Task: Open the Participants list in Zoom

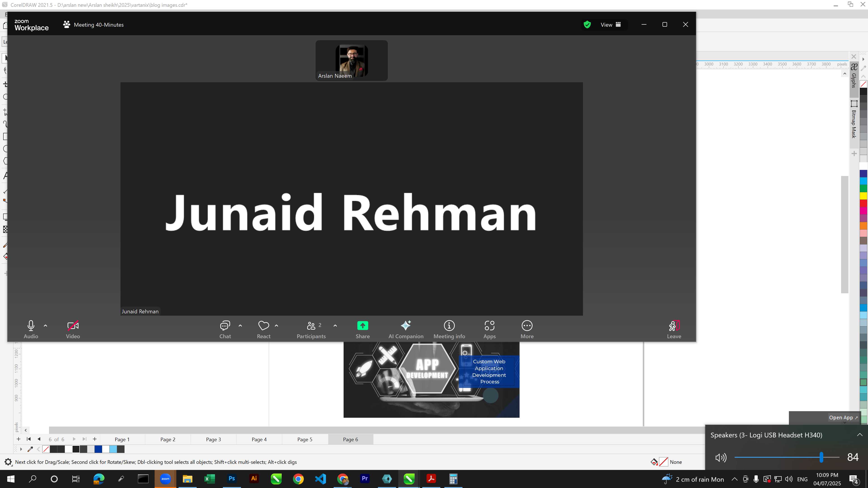Action: (311, 329)
